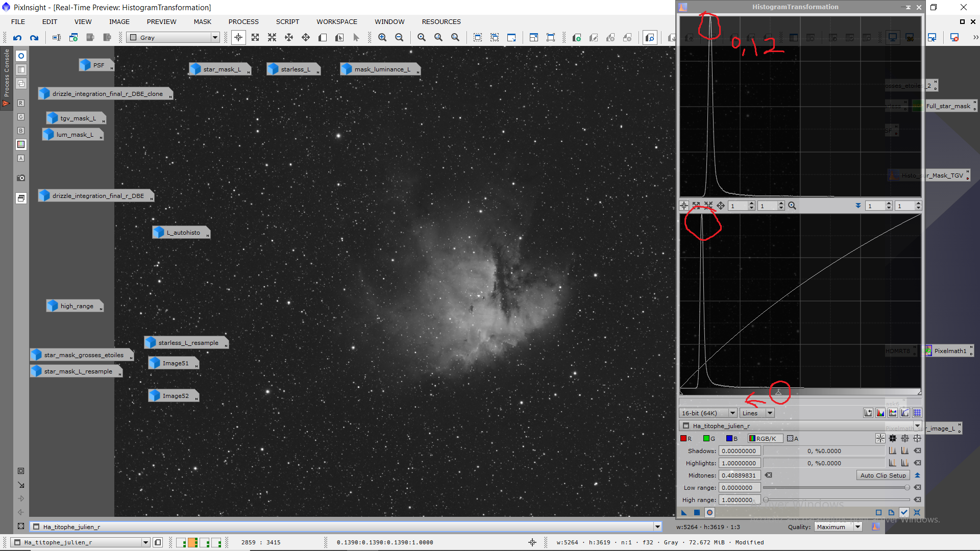Click the Apply triangle at panel bottom-left
The image size is (980, 551).
[x=684, y=512]
